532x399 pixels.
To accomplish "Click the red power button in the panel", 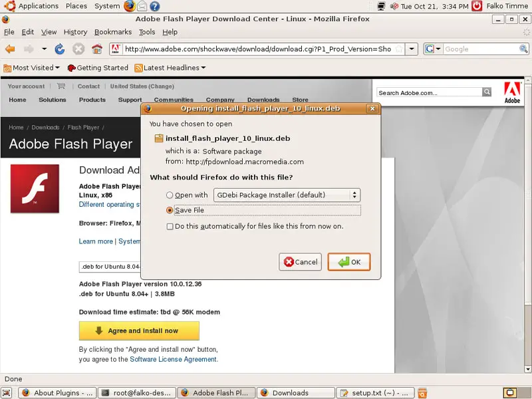I will (477, 6).
